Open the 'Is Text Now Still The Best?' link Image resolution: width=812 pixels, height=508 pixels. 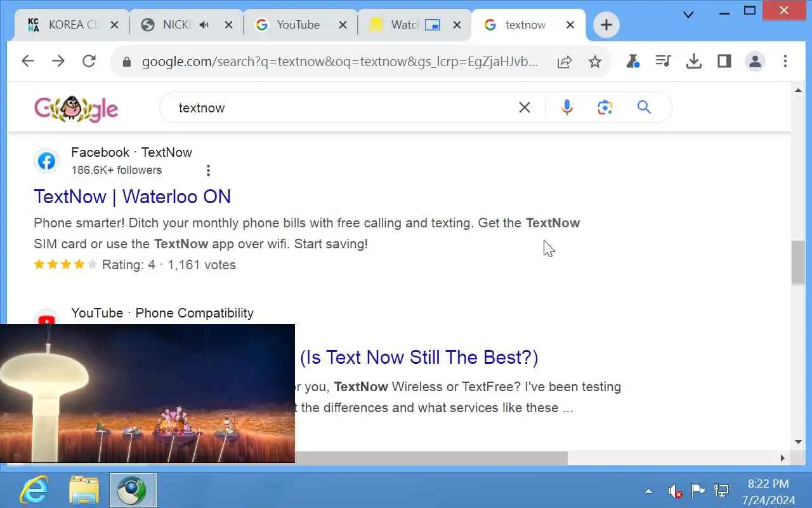coord(419,357)
